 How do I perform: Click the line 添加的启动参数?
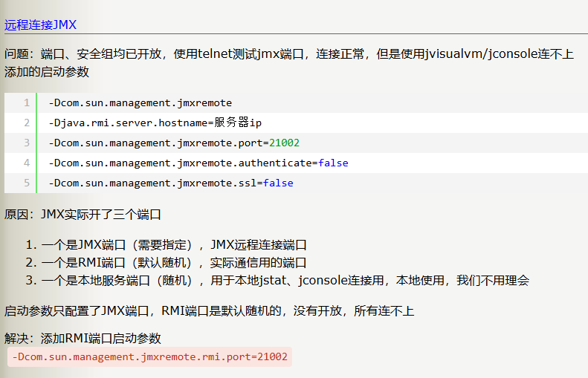point(47,71)
